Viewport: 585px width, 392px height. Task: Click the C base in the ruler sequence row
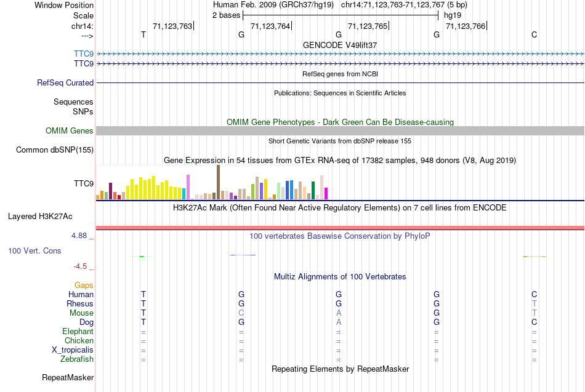[x=535, y=34]
